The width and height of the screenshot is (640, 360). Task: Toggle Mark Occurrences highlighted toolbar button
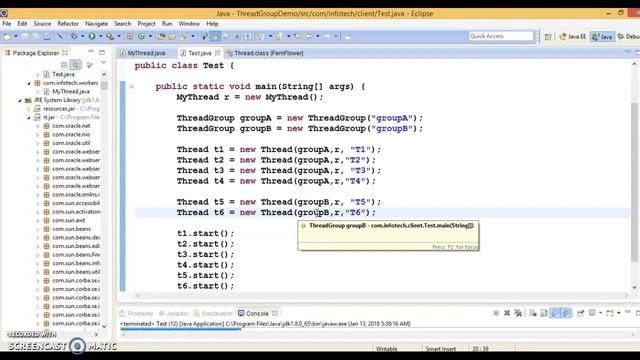pyautogui.click(x=215, y=36)
